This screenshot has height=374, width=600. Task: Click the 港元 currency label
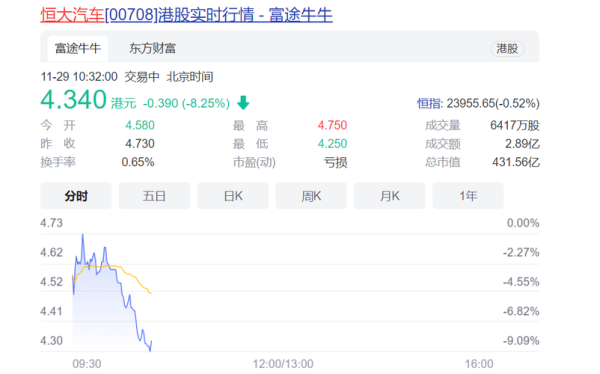124,103
